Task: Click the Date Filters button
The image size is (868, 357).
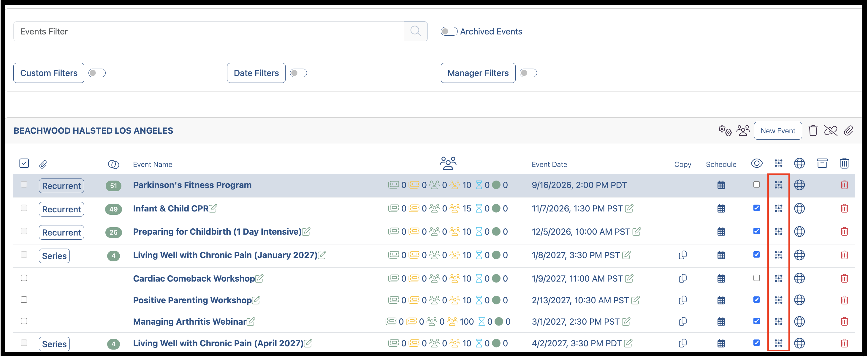Action: click(256, 73)
